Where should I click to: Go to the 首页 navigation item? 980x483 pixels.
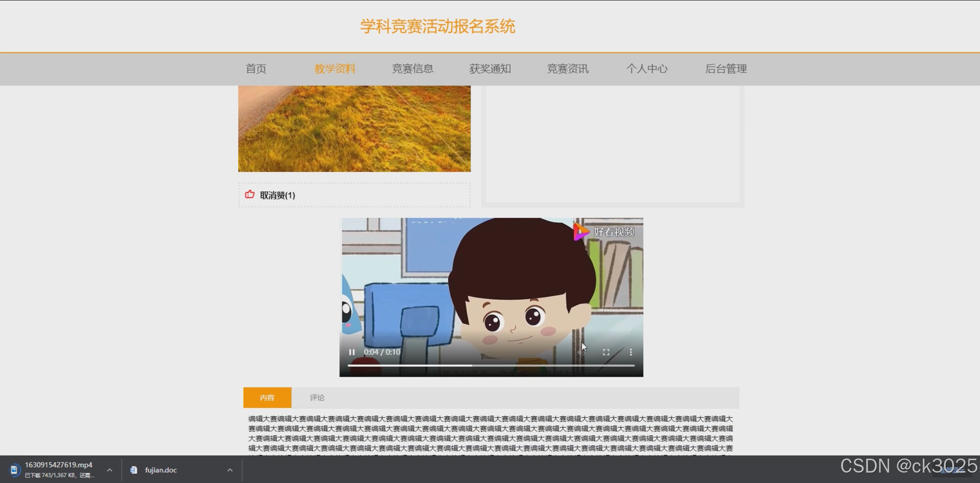coord(256,69)
